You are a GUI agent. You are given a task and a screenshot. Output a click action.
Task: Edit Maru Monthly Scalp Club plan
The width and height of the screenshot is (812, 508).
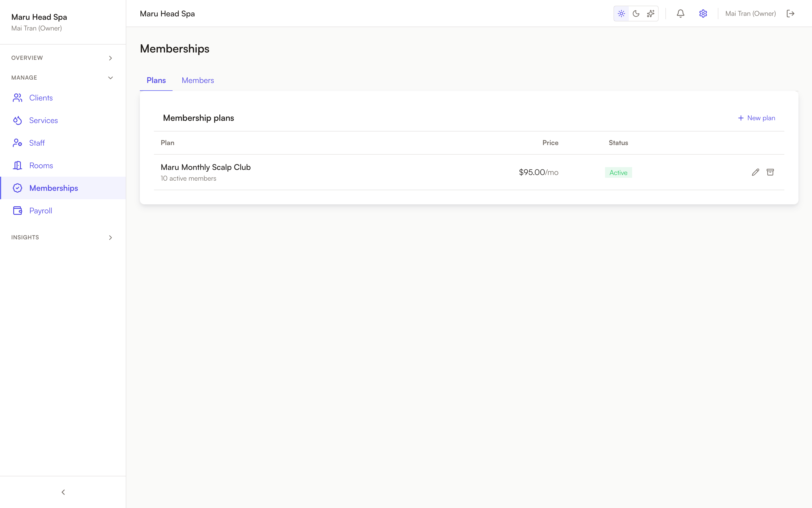tap(755, 172)
